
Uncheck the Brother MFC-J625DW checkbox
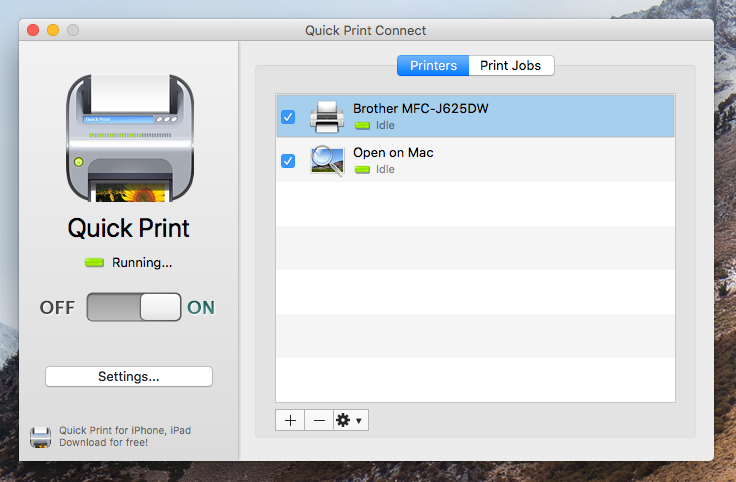point(288,117)
